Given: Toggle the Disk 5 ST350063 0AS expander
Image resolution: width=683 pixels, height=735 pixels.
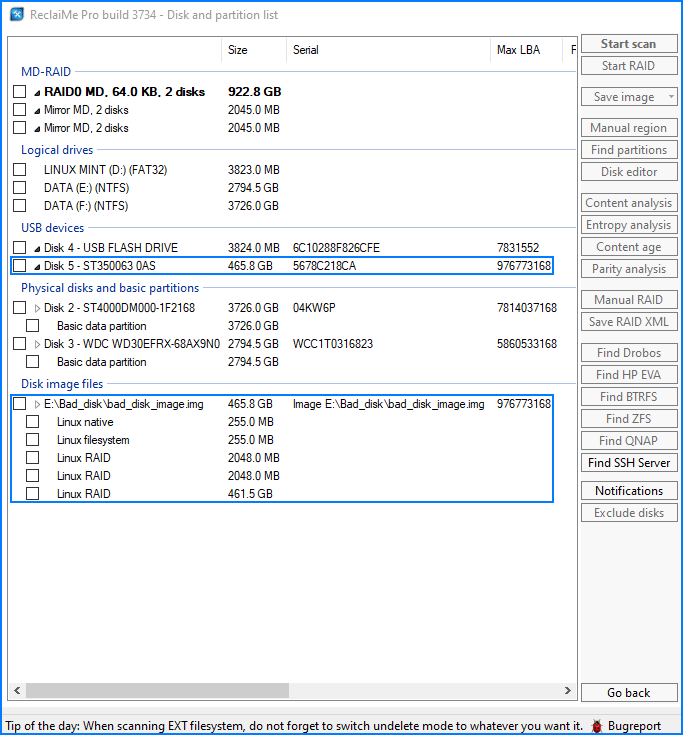Looking at the screenshot, I should 37,267.
